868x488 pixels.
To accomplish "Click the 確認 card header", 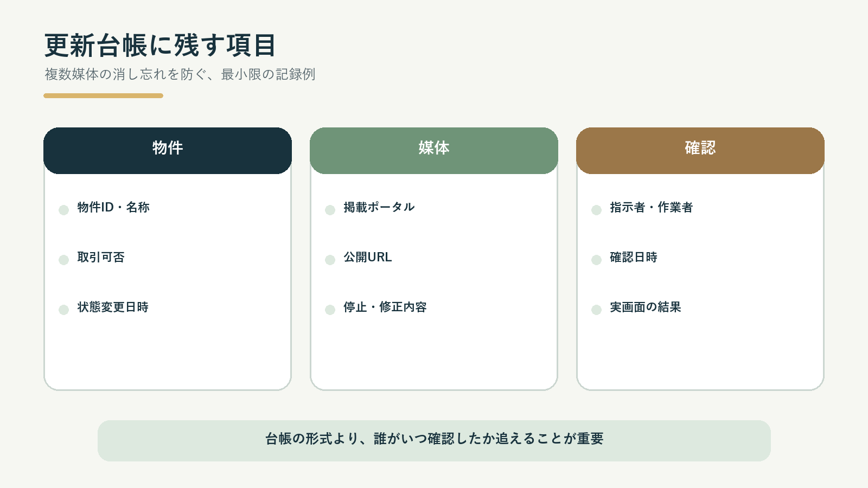I will pyautogui.click(x=700, y=151).
